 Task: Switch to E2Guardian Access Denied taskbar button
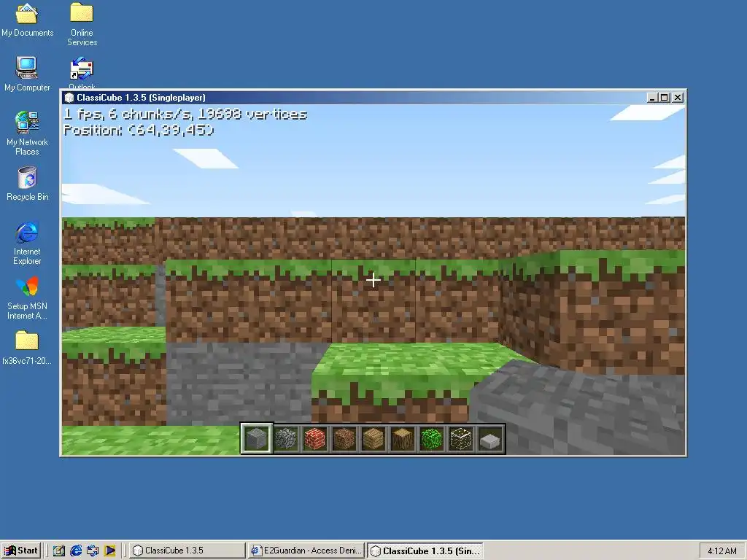click(307, 551)
